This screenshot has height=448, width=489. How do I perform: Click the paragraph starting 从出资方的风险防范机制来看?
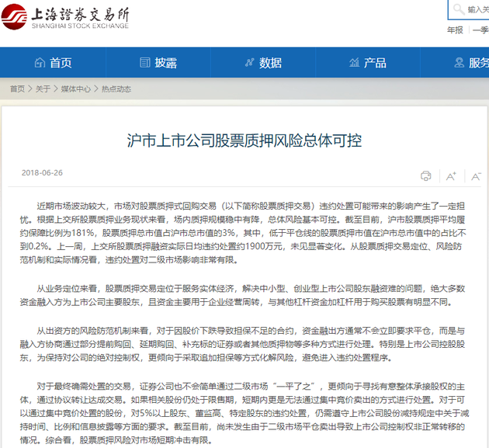242,344
